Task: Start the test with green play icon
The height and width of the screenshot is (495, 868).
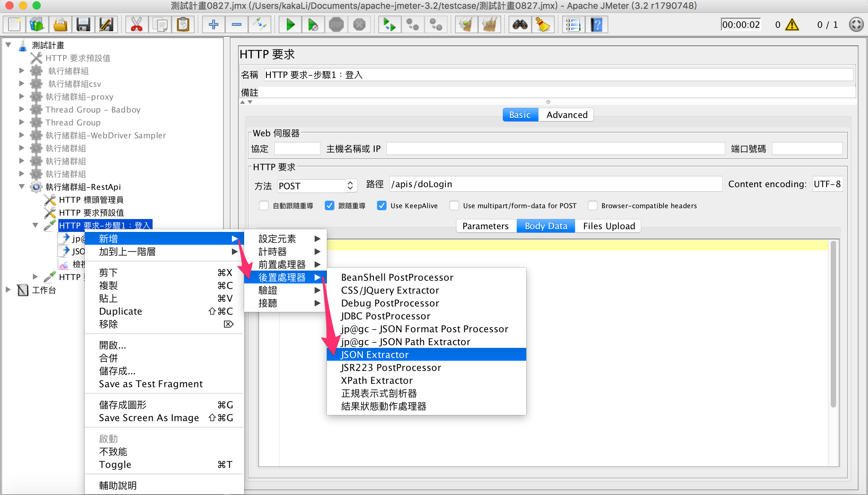Action: point(290,24)
